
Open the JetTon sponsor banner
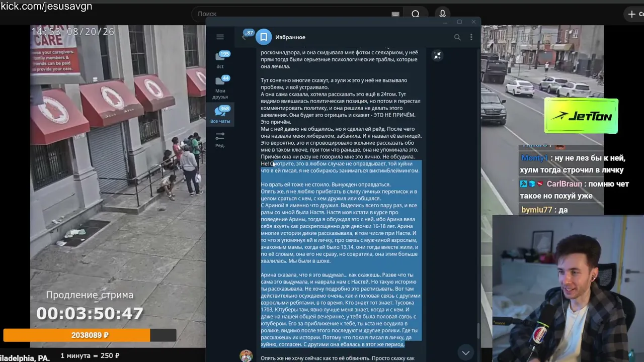(x=581, y=116)
